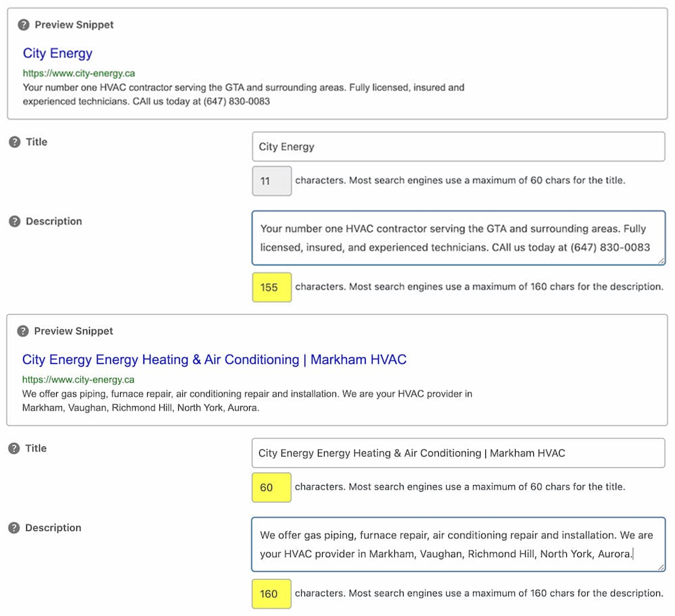Click help icon beside the 160-character Description label
The image size is (675, 616).
point(14,528)
